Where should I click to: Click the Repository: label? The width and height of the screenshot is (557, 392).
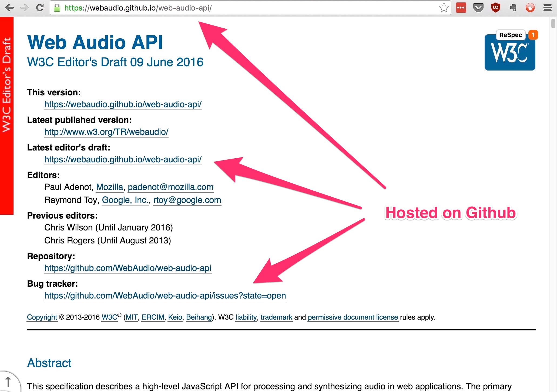tap(51, 256)
